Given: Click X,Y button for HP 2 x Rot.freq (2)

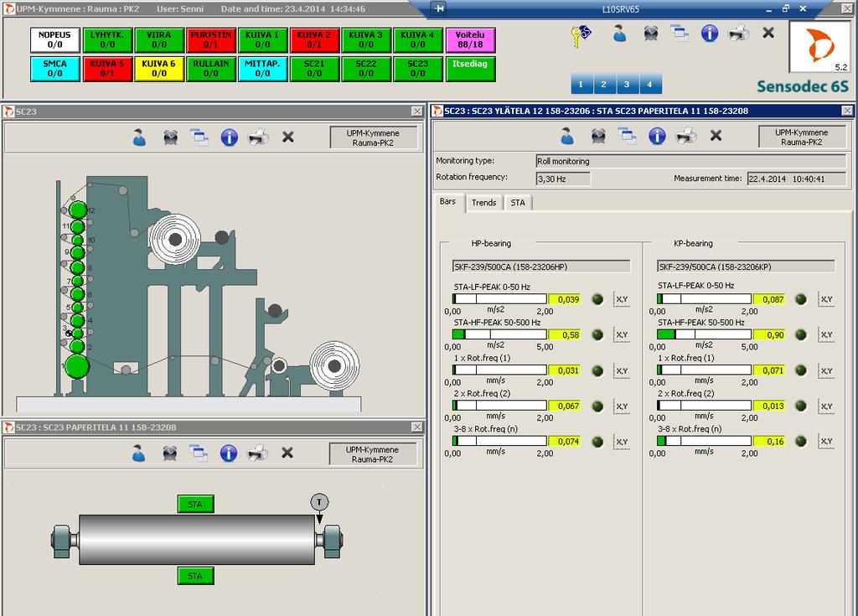Looking at the screenshot, I should 622,406.
